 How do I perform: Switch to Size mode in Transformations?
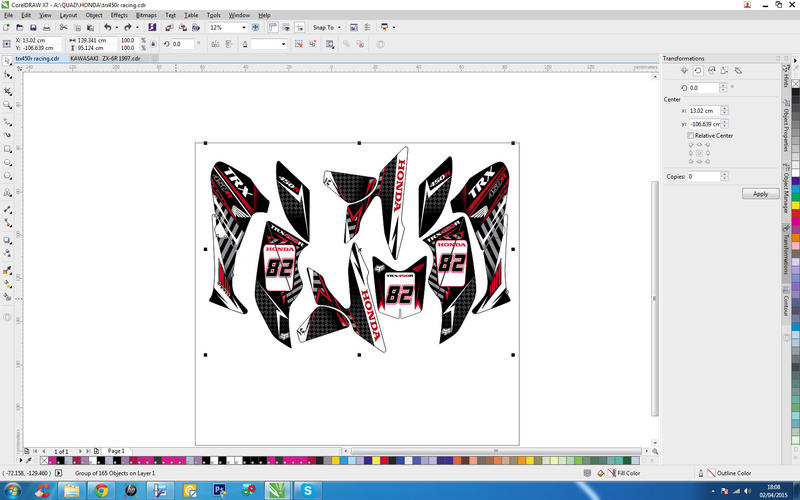(724, 71)
